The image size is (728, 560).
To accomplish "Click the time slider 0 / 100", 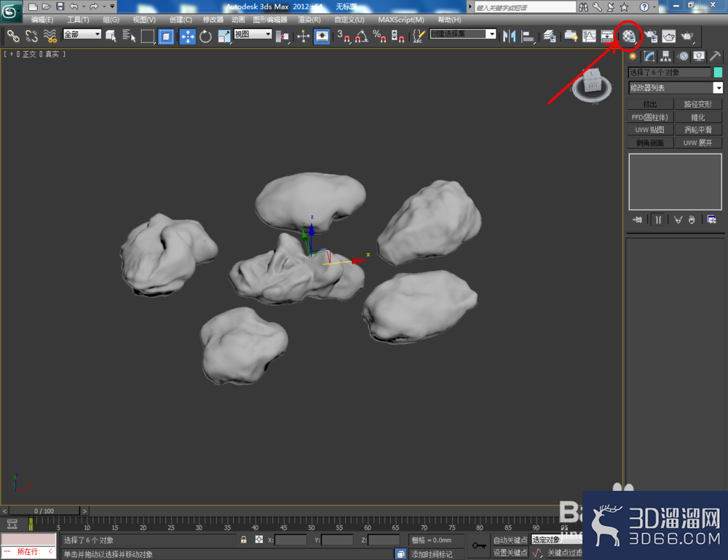I will 44,510.
